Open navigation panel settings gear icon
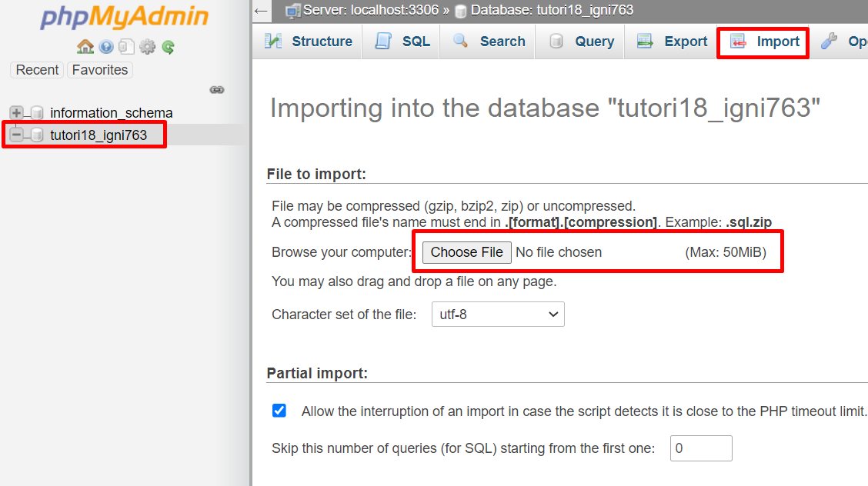868x486 pixels. point(147,47)
